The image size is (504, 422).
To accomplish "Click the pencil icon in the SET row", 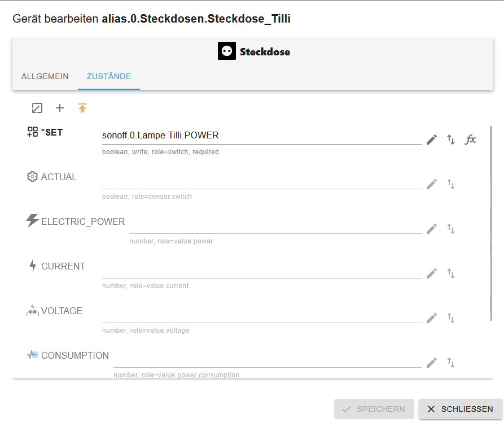I will [x=432, y=140].
